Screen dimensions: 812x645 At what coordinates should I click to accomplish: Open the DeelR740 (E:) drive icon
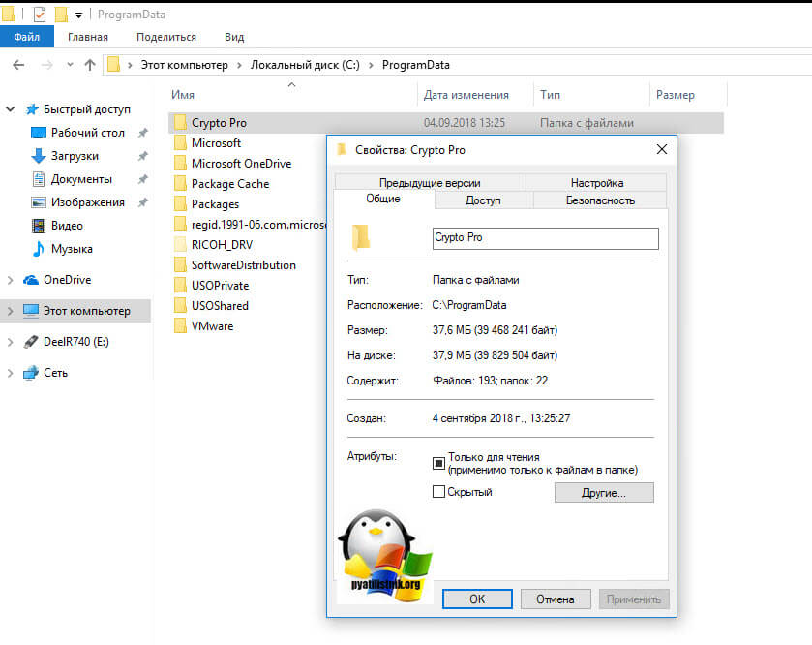tap(31, 342)
